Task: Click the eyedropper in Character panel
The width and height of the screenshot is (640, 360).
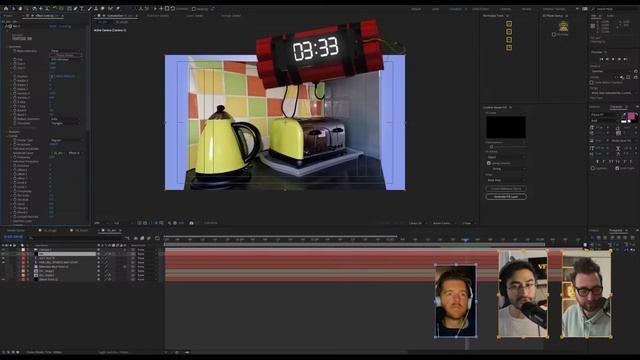Action: pyautogui.click(x=625, y=116)
